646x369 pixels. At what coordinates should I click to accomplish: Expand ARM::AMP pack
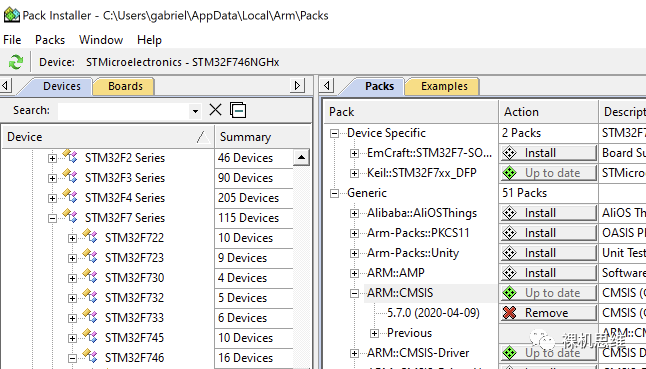pyautogui.click(x=354, y=273)
